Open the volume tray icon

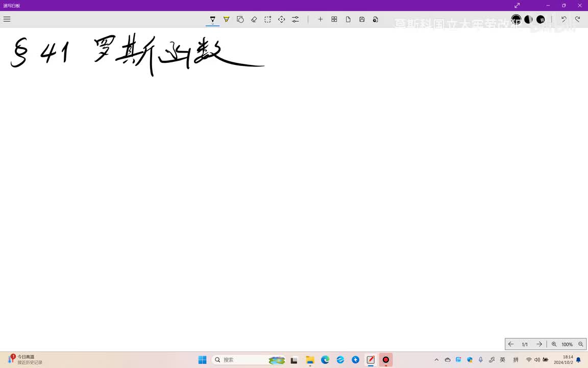point(537,360)
